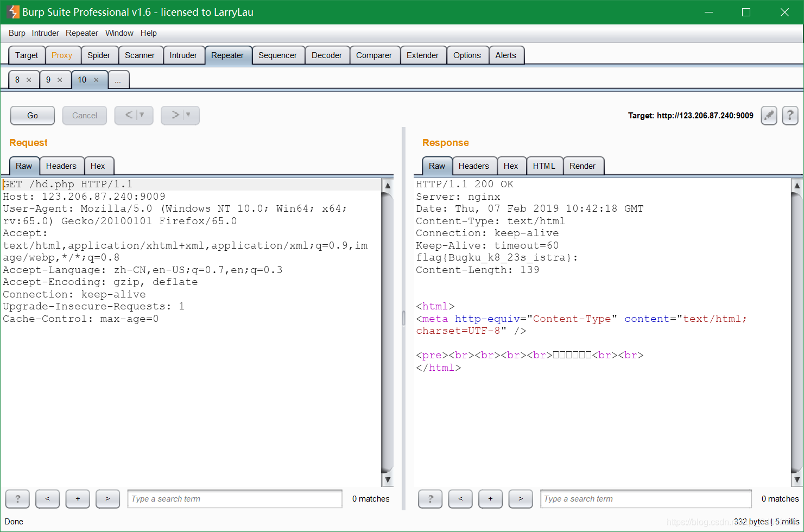This screenshot has width=804, height=532.
Task: Open the Burp menu
Action: [17, 33]
